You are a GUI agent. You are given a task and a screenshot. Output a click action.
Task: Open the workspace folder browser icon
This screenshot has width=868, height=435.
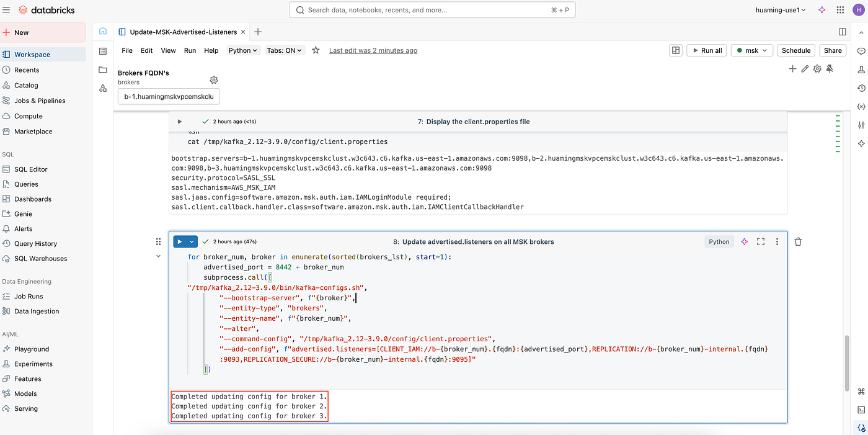(x=103, y=70)
